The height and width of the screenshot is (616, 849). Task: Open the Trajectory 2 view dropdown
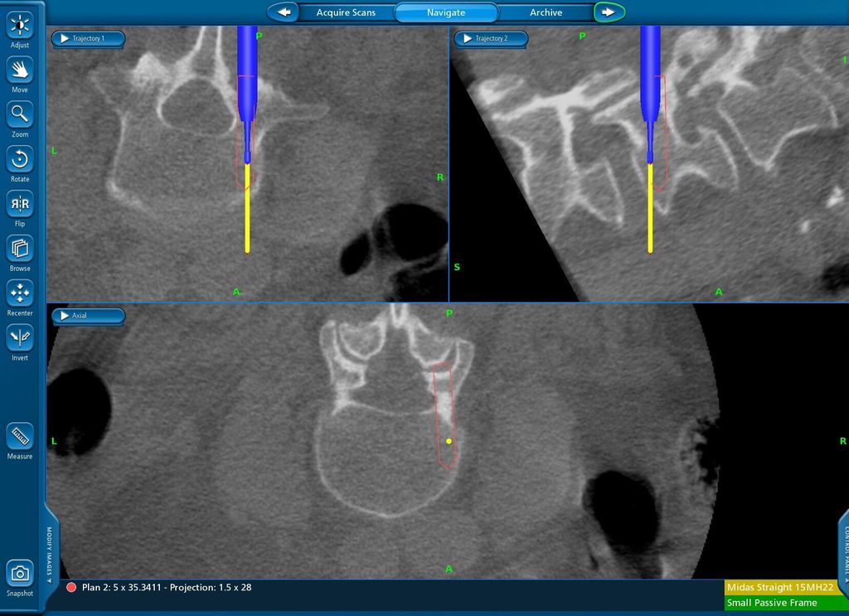coord(492,38)
